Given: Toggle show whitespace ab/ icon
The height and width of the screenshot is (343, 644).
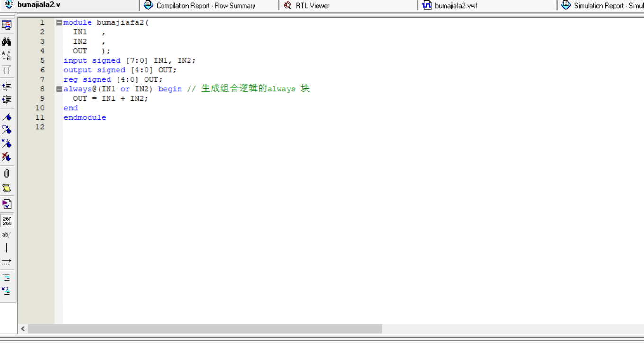Looking at the screenshot, I should [7, 234].
